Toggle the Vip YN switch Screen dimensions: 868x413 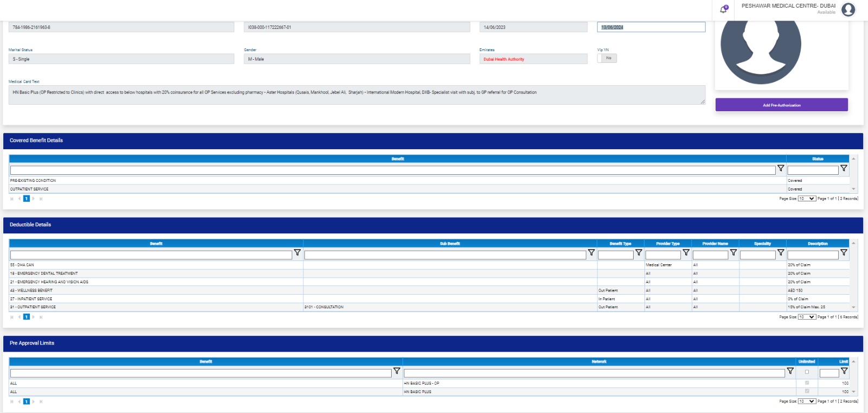(607, 58)
